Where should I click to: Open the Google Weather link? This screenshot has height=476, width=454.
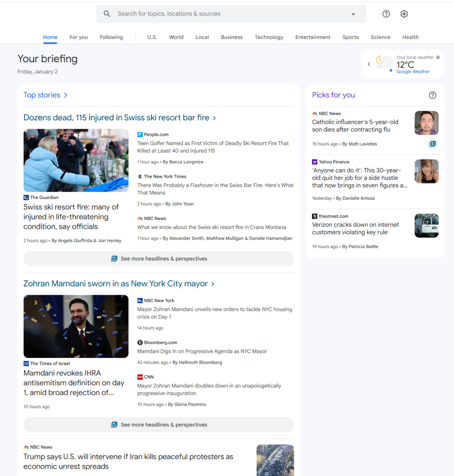click(x=413, y=71)
